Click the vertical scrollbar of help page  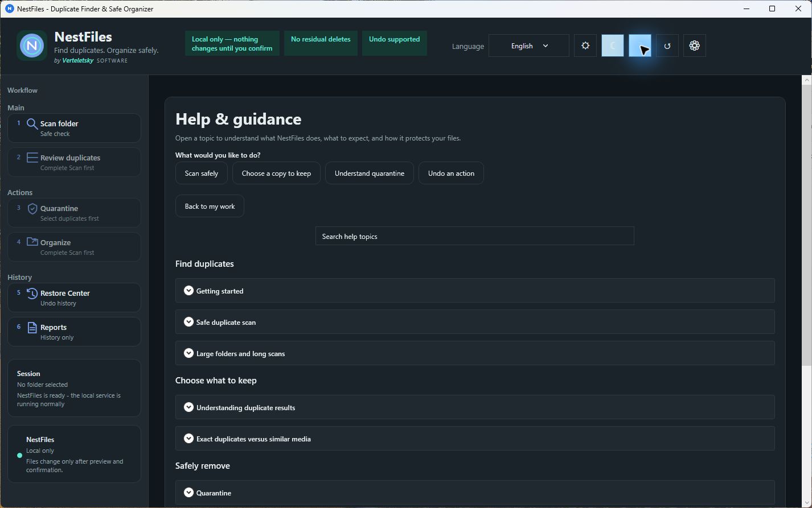(x=807, y=225)
